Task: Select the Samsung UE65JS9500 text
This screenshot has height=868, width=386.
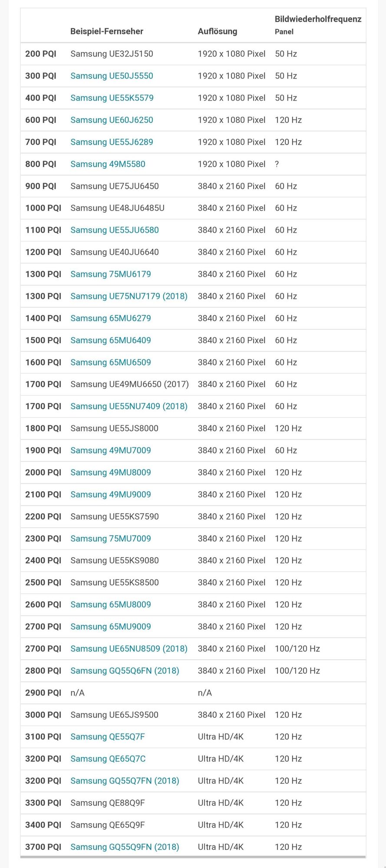Action: [114, 715]
